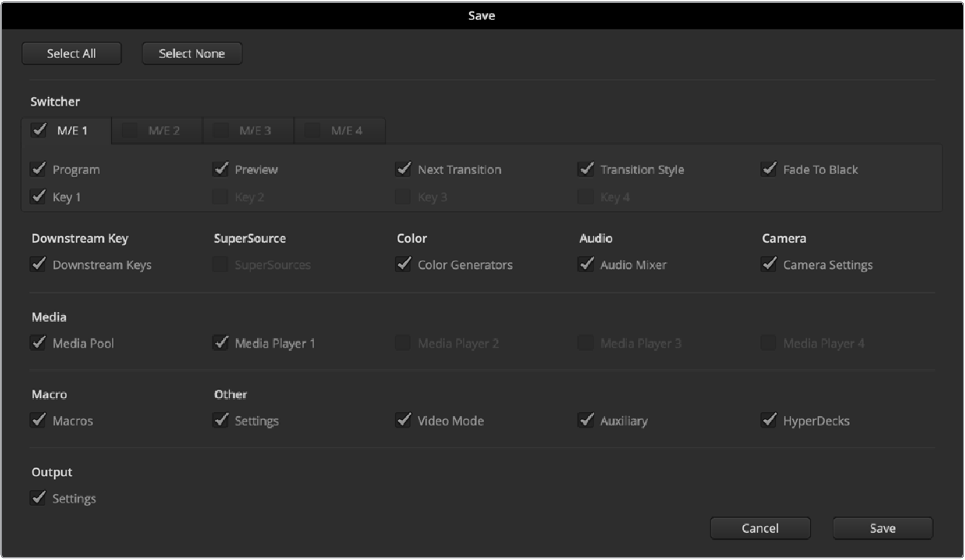
Task: Uncheck Media Pool
Action: pyautogui.click(x=38, y=343)
